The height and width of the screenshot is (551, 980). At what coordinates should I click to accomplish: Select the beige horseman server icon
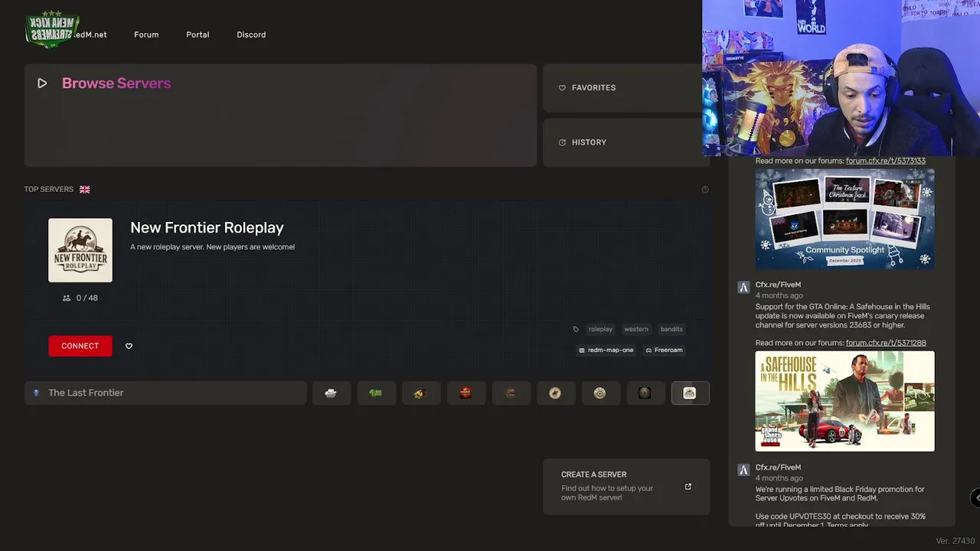[x=555, y=393]
